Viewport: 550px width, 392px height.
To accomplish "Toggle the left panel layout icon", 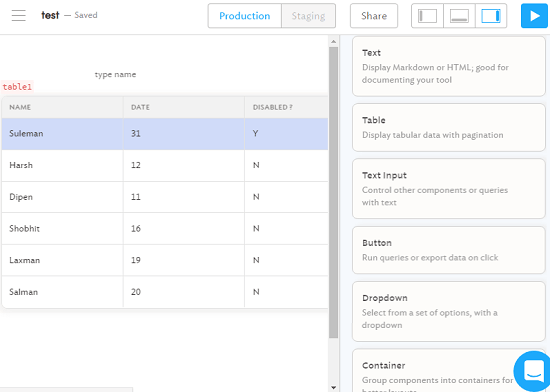I will click(427, 16).
